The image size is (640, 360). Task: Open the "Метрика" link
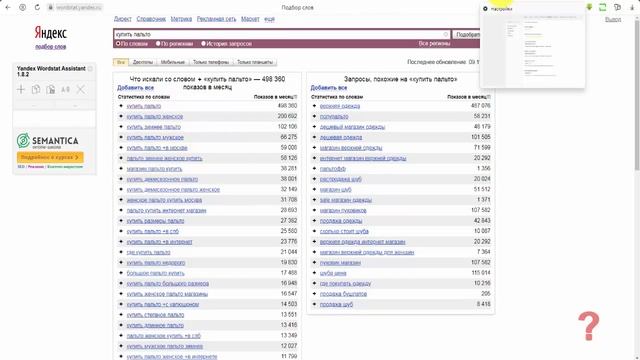pos(181,19)
